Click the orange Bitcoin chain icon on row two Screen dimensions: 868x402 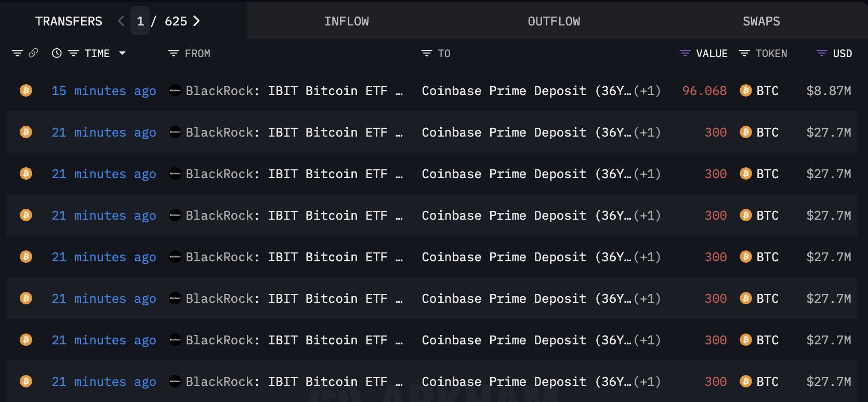[x=25, y=132]
